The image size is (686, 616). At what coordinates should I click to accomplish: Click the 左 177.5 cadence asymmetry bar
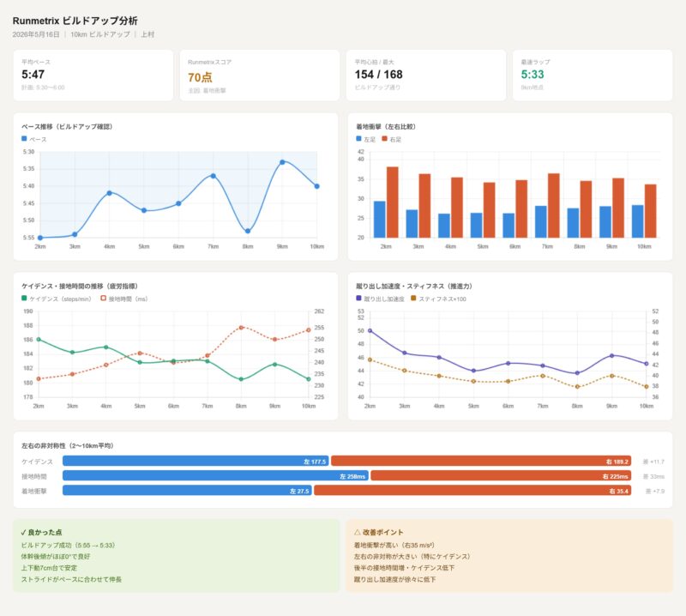click(196, 461)
